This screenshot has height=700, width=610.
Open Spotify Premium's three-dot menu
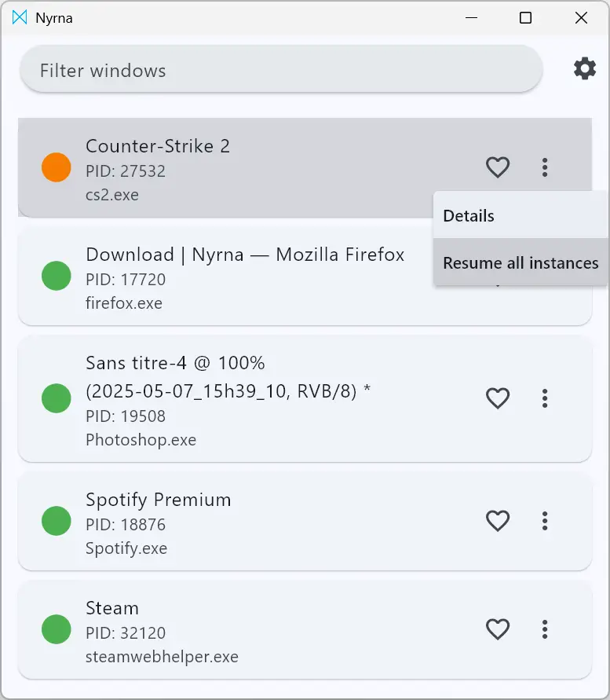[545, 521]
